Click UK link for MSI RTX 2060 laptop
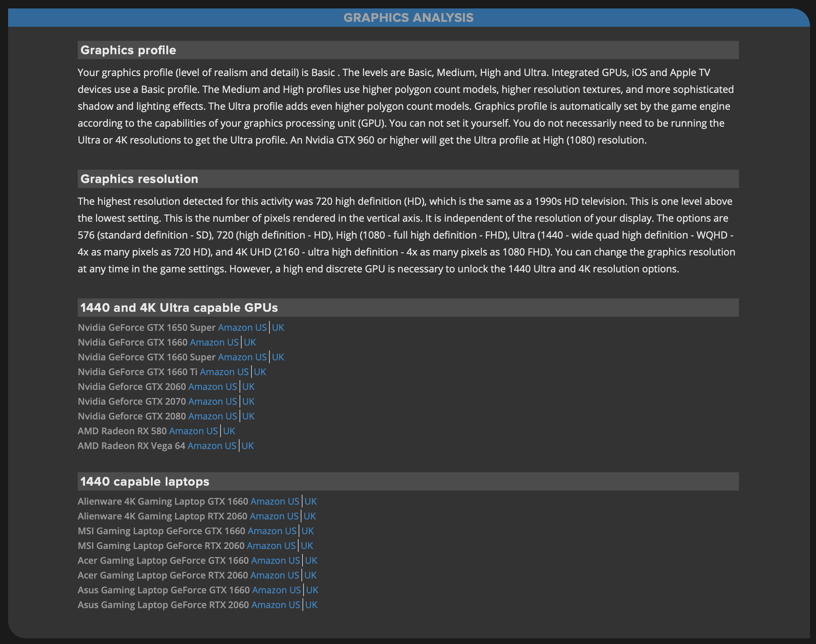Image resolution: width=816 pixels, height=644 pixels. point(306,545)
